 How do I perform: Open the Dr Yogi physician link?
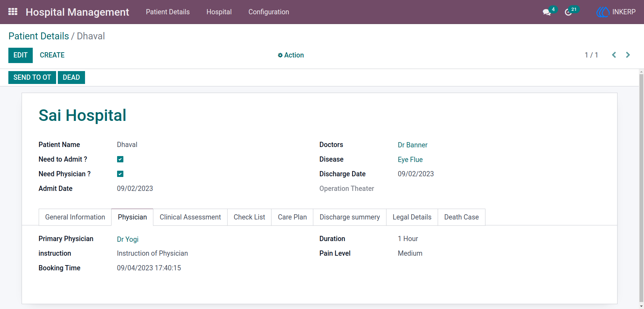[128, 239]
